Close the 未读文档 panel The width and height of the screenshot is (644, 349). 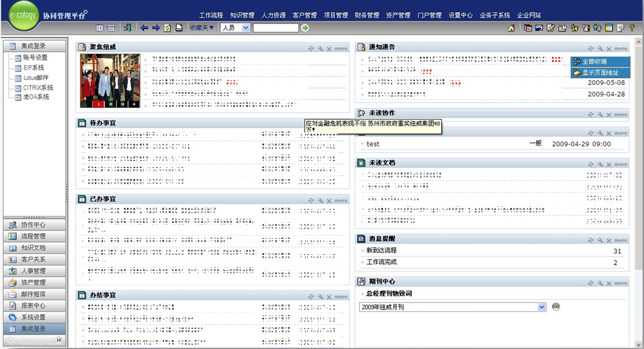tap(609, 164)
